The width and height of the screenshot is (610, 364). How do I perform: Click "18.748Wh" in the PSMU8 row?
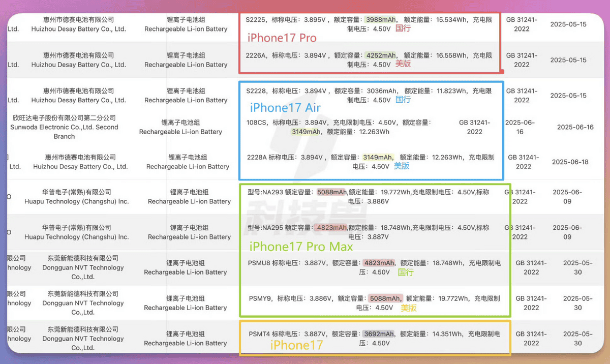click(446, 263)
